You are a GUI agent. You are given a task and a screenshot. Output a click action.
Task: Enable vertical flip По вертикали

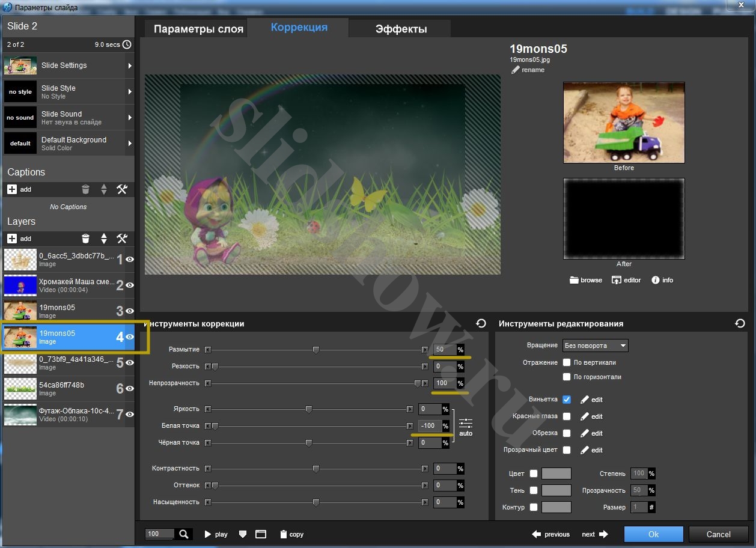pos(567,362)
